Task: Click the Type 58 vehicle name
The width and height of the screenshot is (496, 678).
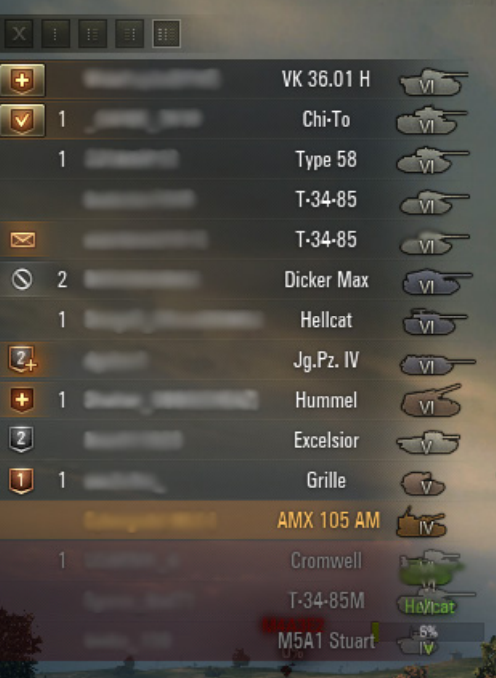Action: click(x=326, y=160)
